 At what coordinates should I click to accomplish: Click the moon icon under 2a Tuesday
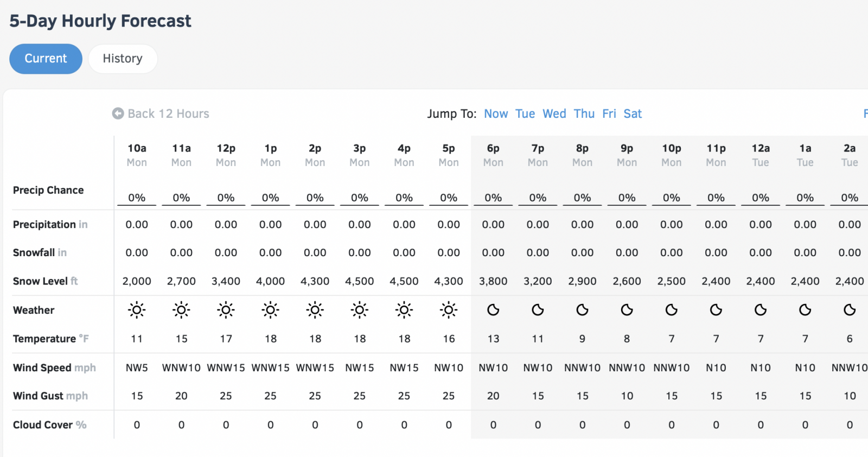(850, 310)
